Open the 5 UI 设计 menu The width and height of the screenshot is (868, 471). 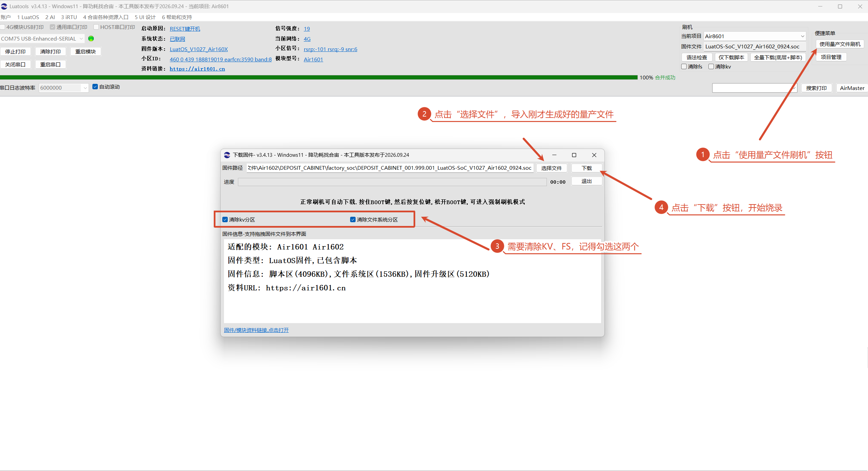pyautogui.click(x=145, y=17)
